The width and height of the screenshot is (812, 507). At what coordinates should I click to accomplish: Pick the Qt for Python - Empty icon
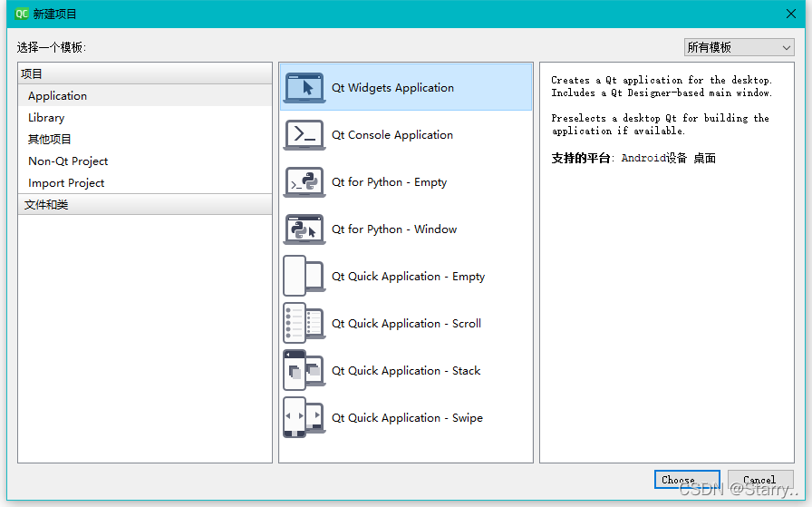304,182
